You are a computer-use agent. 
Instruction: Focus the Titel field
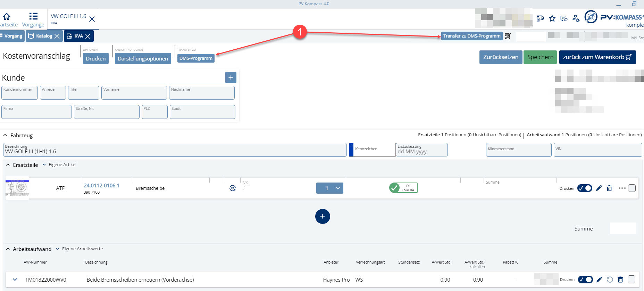pos(84,93)
